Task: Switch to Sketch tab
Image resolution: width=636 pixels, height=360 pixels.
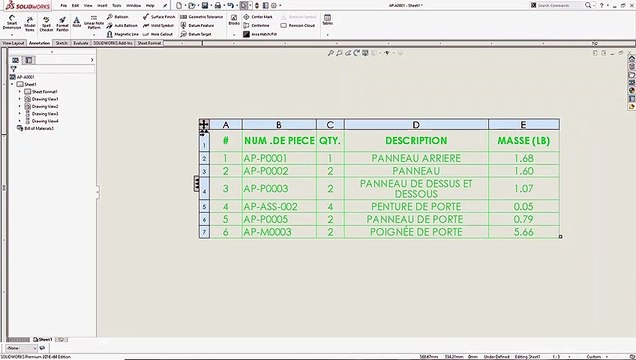Action: [61, 43]
